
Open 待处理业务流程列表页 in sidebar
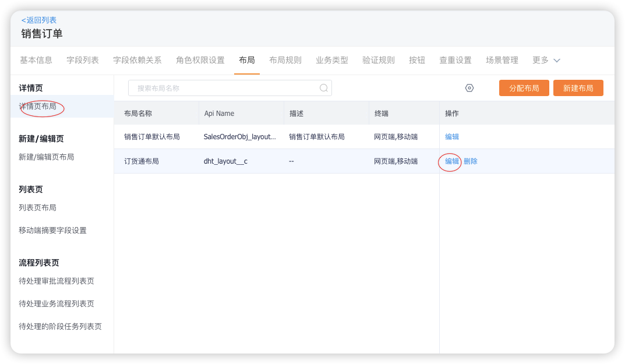(x=56, y=304)
